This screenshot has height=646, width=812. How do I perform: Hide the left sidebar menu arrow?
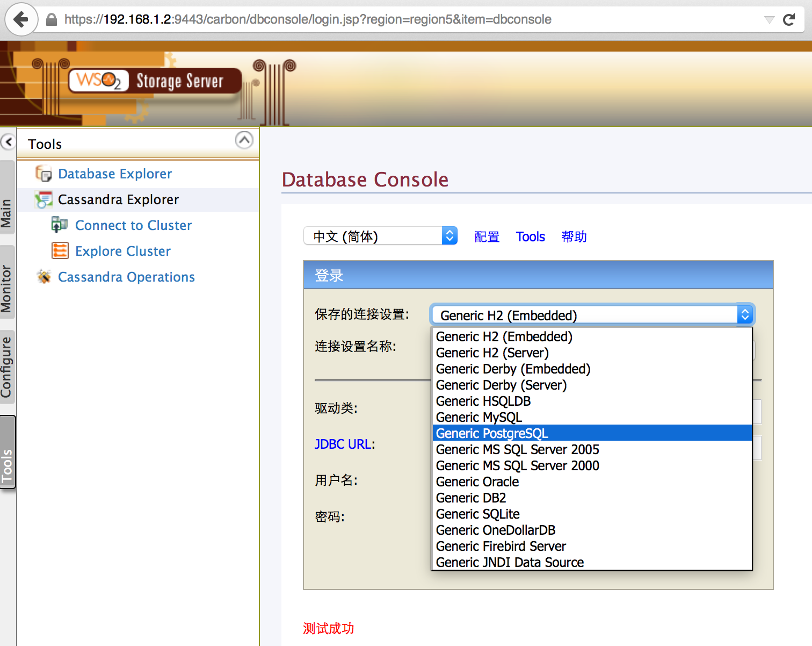(x=8, y=142)
